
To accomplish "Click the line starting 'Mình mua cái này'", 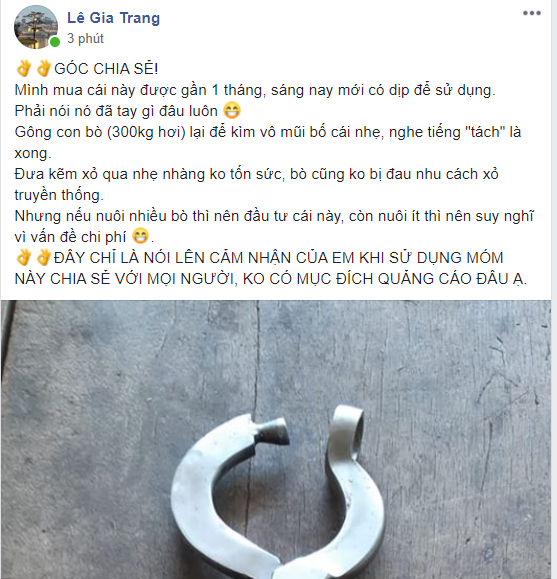I will [255, 90].
